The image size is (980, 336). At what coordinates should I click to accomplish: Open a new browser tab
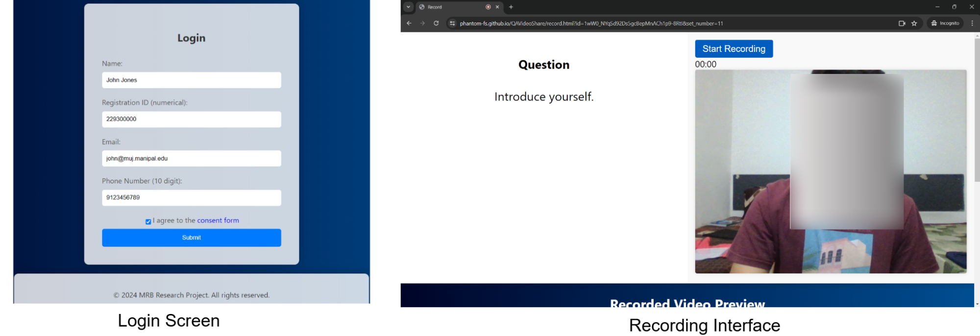511,7
